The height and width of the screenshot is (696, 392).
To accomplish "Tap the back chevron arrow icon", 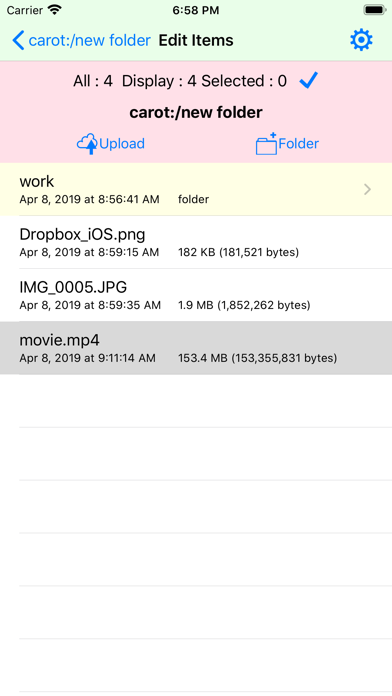I will [x=18, y=40].
